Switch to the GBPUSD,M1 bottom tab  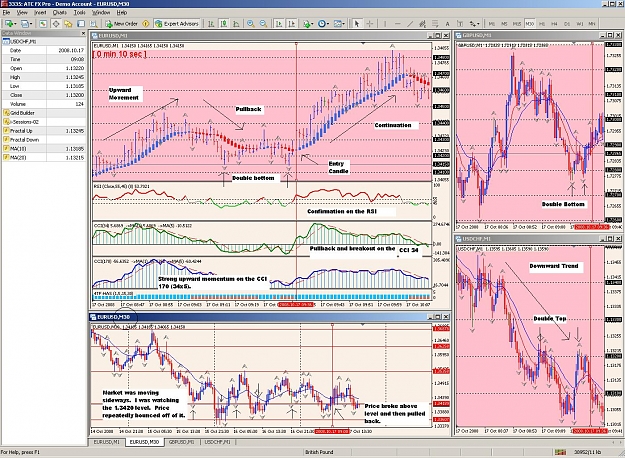pos(182,442)
